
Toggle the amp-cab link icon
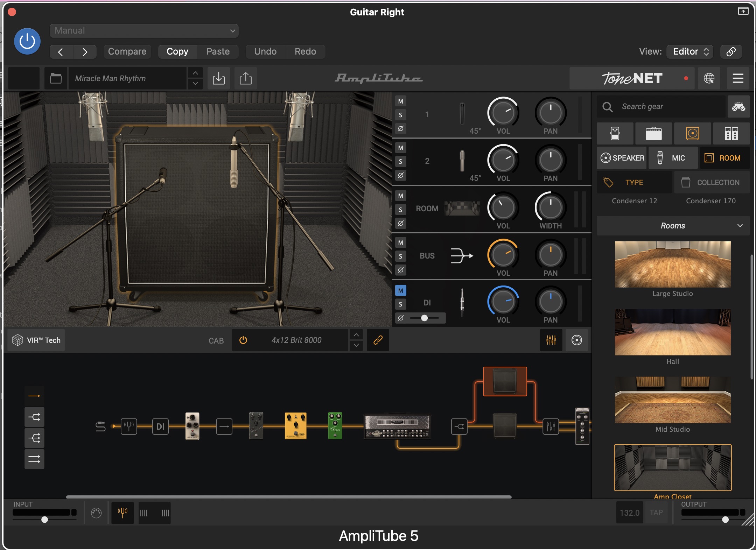[x=378, y=340]
